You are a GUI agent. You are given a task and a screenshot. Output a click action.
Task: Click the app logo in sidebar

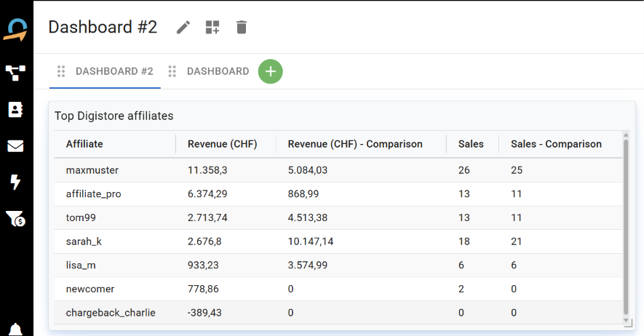click(15, 30)
